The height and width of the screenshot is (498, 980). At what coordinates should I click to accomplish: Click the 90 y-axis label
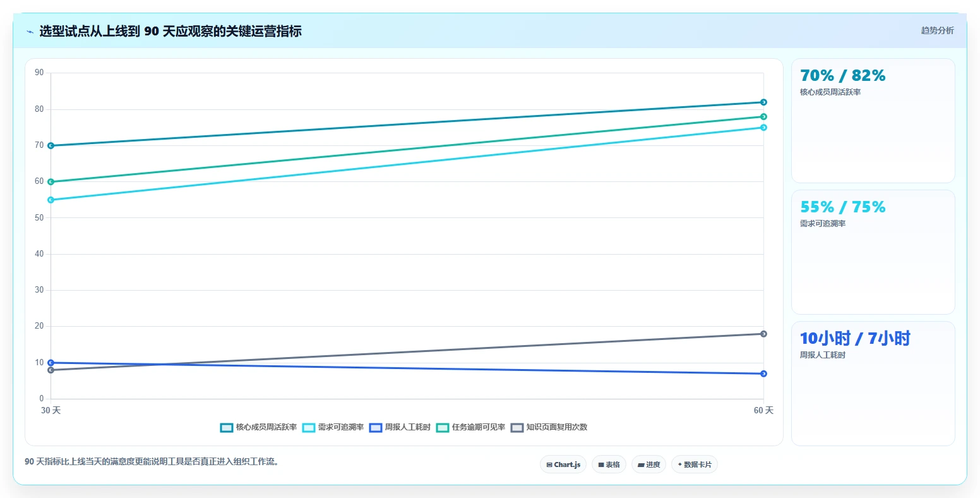tap(39, 73)
